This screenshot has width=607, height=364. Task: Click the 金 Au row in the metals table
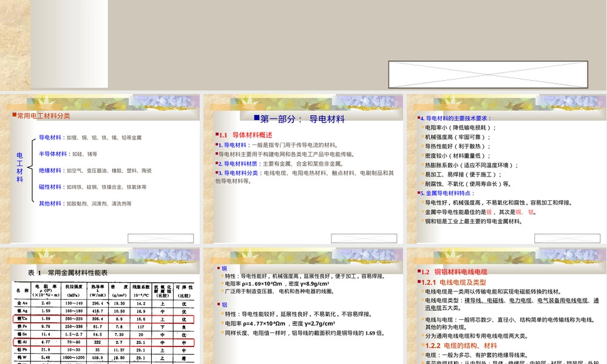tap(104, 304)
